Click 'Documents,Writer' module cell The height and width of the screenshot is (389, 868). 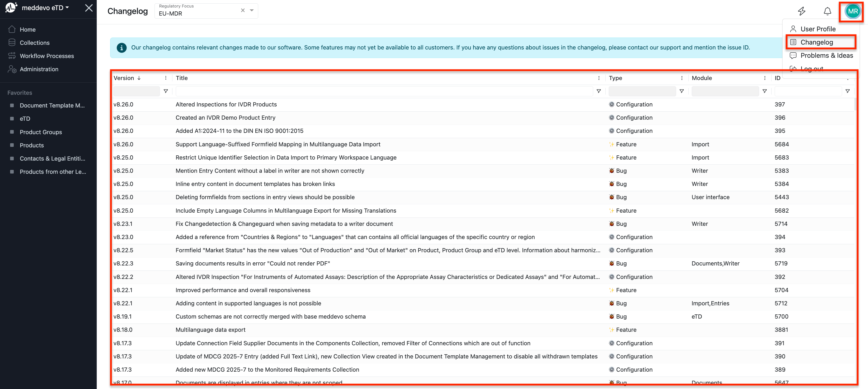(x=715, y=263)
